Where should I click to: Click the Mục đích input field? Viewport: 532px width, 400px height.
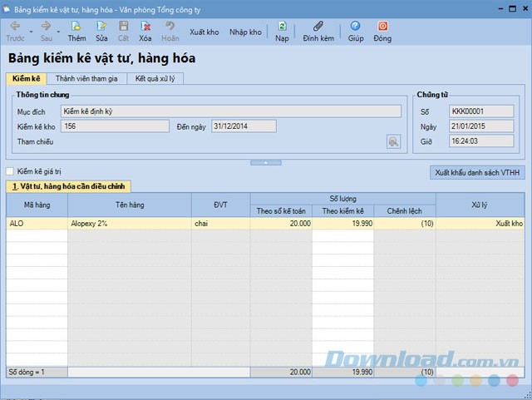(x=230, y=111)
